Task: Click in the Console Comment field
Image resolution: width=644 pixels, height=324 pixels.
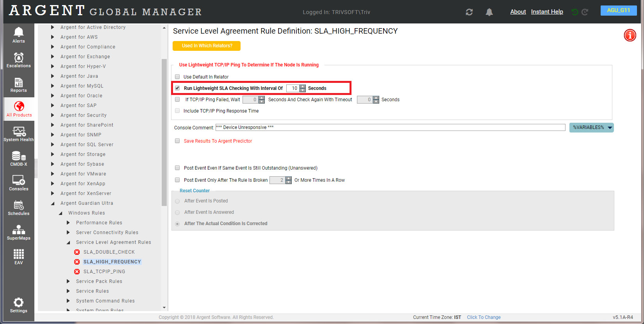Action: coord(390,127)
